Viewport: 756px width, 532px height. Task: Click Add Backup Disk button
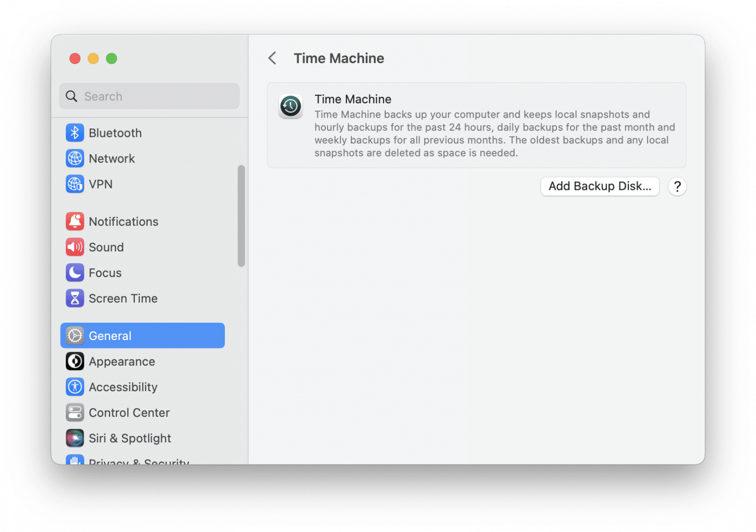[600, 187]
